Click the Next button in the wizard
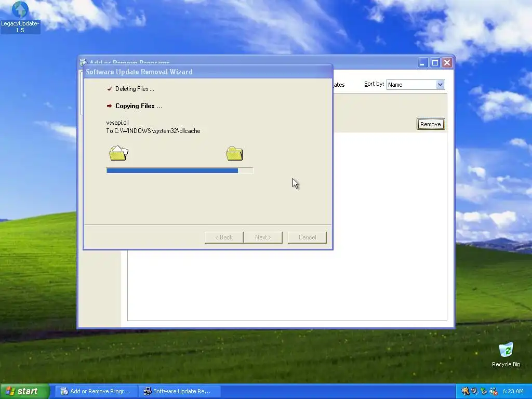This screenshot has height=399, width=532. [x=263, y=237]
